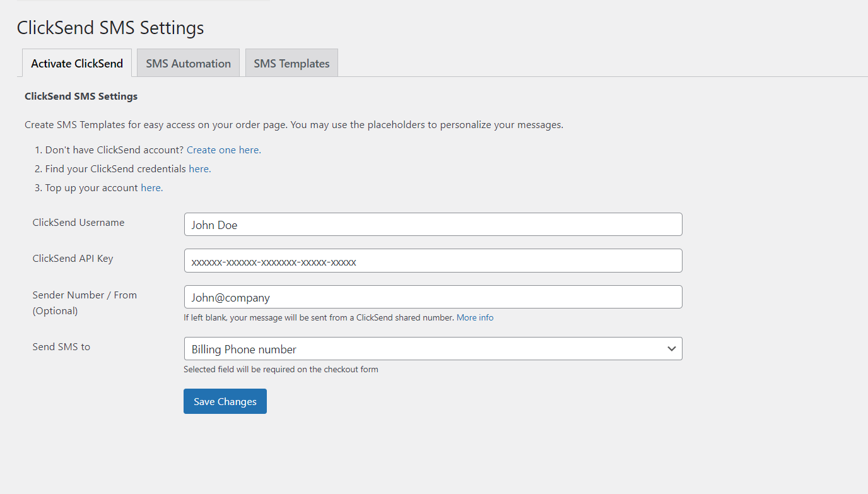This screenshot has width=868, height=494.
Task: Focus the Sender Number / From field
Action: click(x=433, y=297)
